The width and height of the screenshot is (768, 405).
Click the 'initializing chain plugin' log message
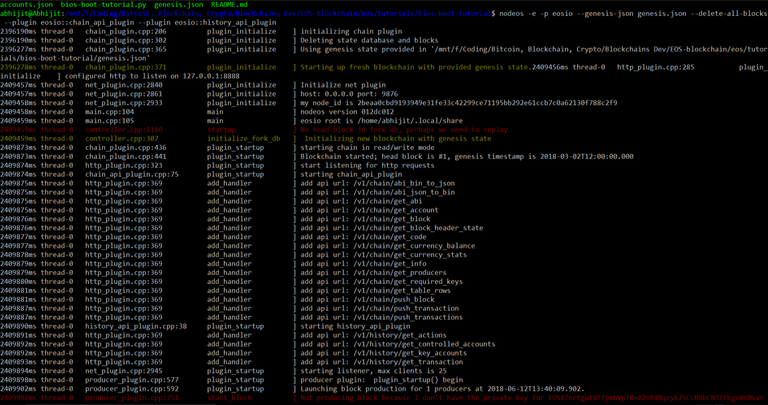click(351, 31)
